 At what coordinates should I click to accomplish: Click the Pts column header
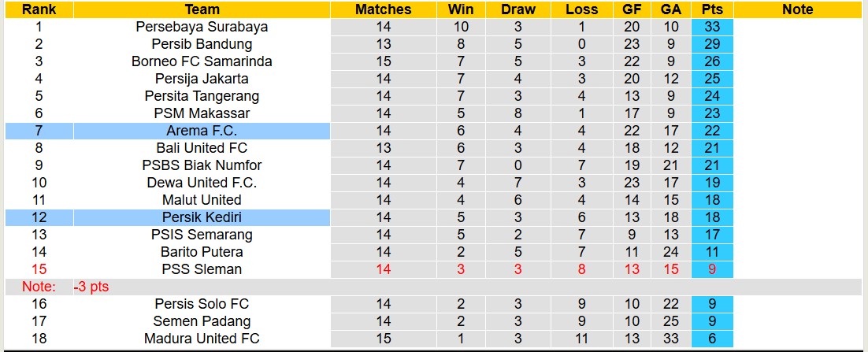pyautogui.click(x=712, y=9)
